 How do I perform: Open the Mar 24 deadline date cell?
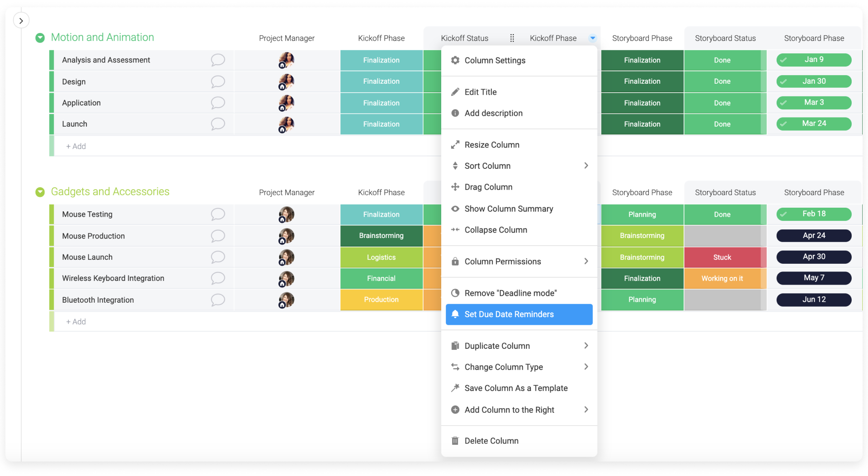click(x=814, y=124)
